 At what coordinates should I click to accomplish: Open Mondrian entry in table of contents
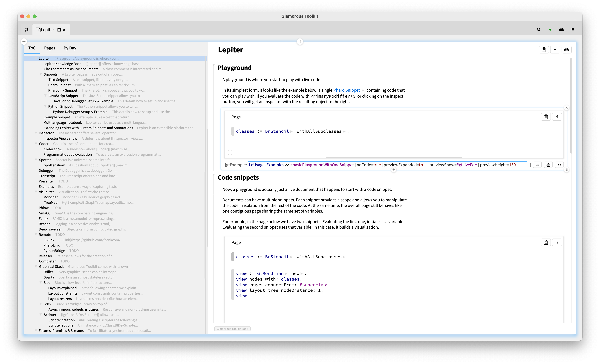[51, 197]
